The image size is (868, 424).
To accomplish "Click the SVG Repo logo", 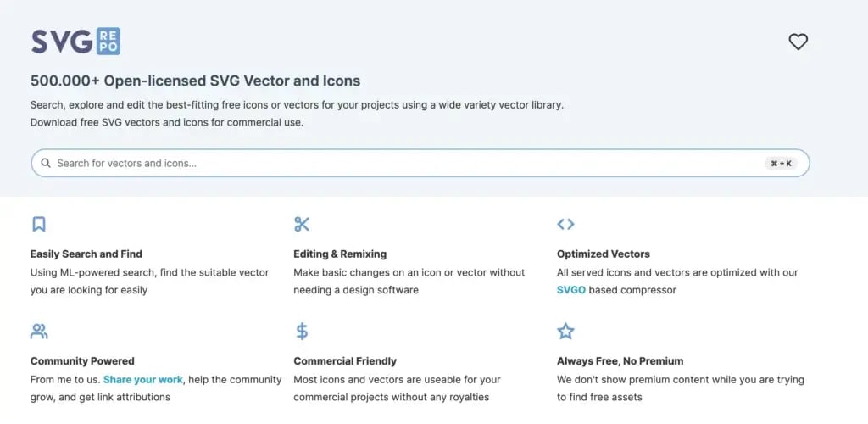I will (75, 41).
